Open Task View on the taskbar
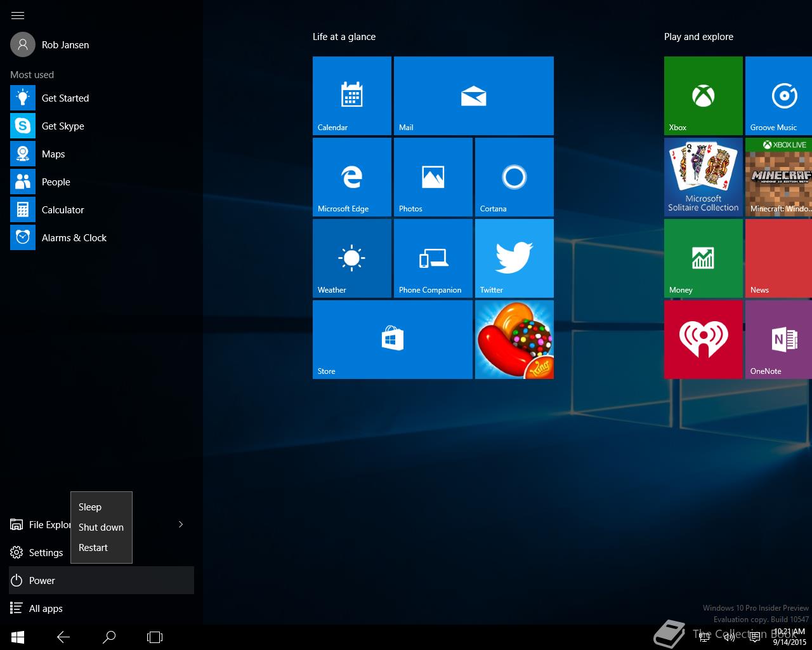Screen dimensions: 812x650 (x=155, y=637)
